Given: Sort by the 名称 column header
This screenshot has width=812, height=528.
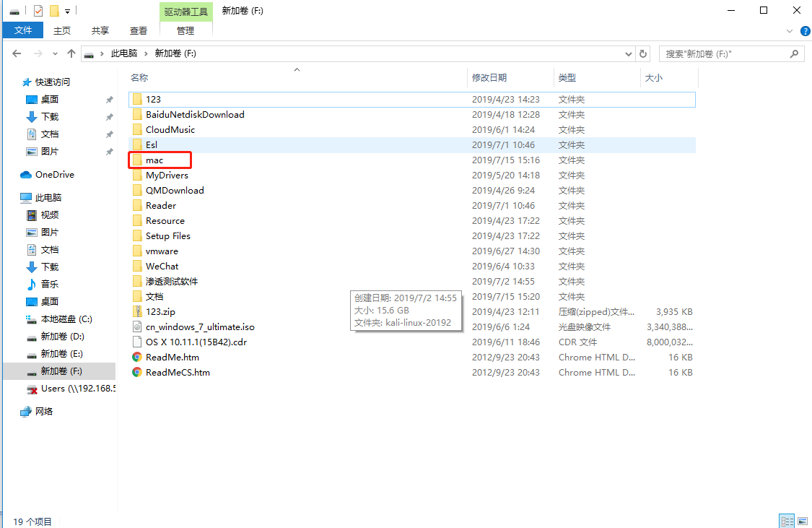Looking at the screenshot, I should tap(139, 78).
